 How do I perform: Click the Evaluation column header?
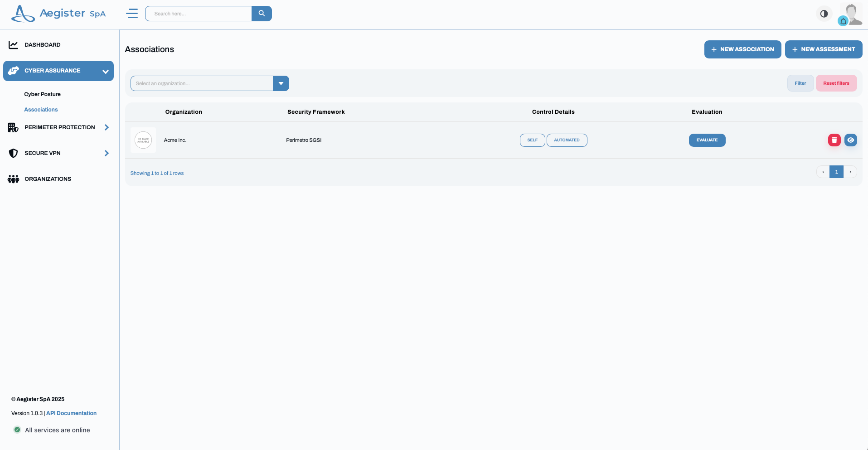[x=707, y=112]
